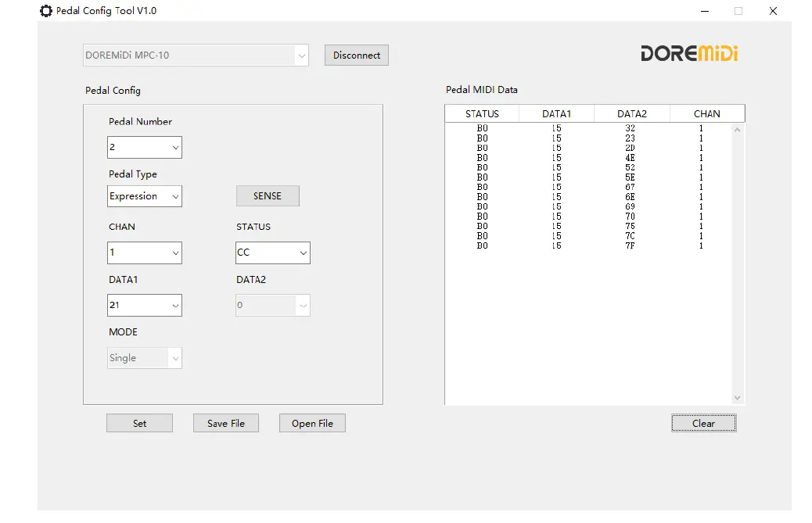Select the row with DATA2 value 32

pyautogui.click(x=588, y=128)
